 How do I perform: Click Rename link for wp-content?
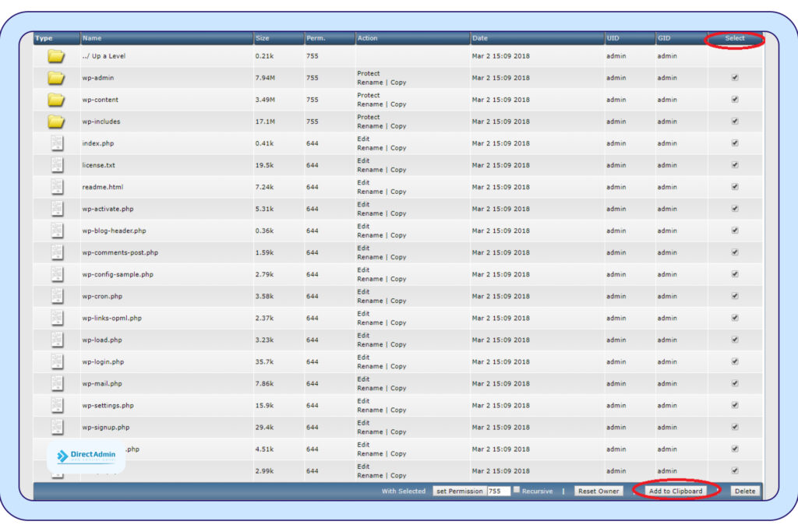coord(370,104)
